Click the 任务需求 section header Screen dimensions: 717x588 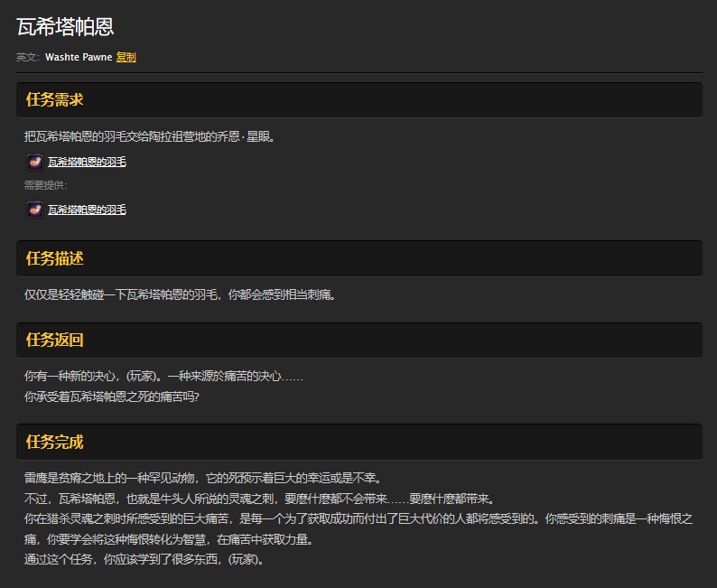[55, 99]
